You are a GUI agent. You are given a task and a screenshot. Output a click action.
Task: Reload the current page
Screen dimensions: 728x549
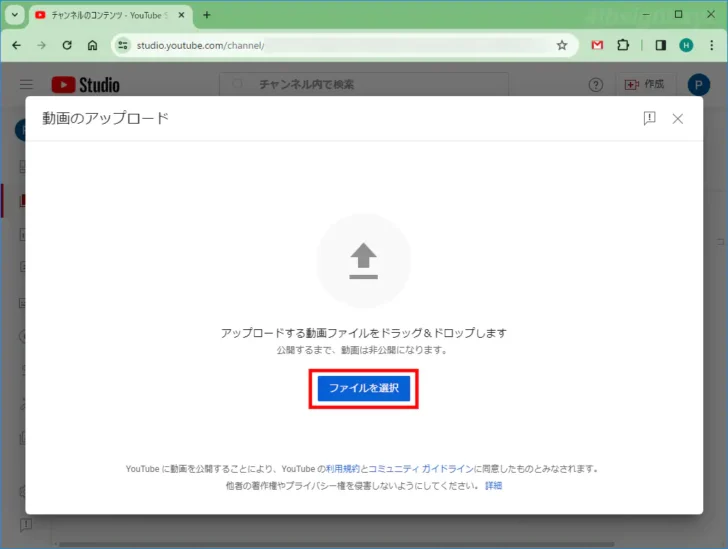pos(67,45)
